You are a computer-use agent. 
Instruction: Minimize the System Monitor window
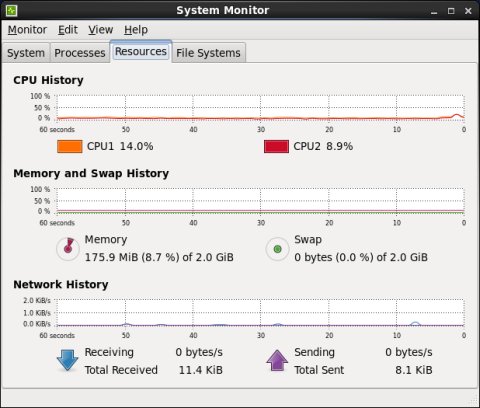[434, 11]
